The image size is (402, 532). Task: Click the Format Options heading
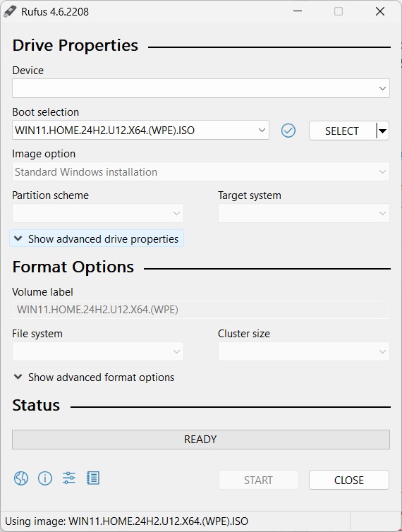[73, 267]
